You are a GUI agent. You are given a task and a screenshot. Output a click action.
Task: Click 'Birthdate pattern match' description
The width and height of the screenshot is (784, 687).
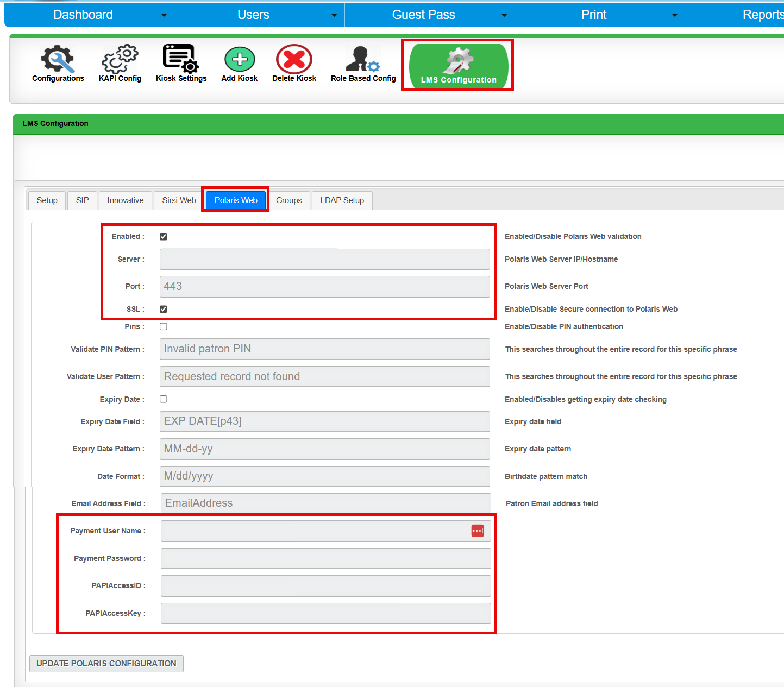coord(546,476)
